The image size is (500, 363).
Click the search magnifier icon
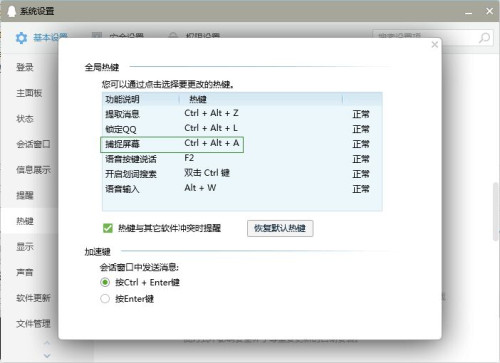pyautogui.click(x=484, y=37)
